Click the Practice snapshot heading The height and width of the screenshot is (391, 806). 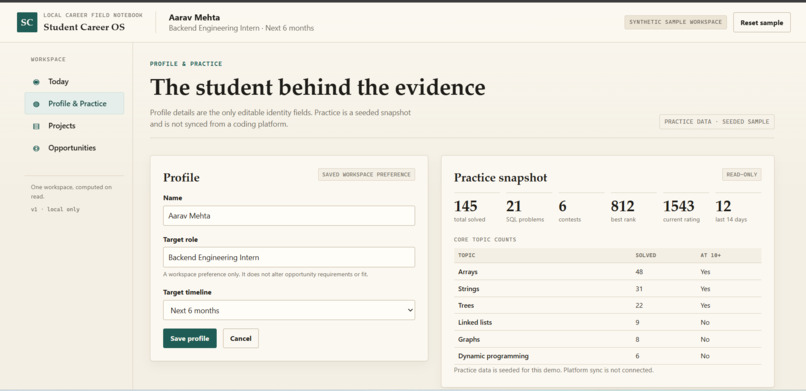(500, 178)
